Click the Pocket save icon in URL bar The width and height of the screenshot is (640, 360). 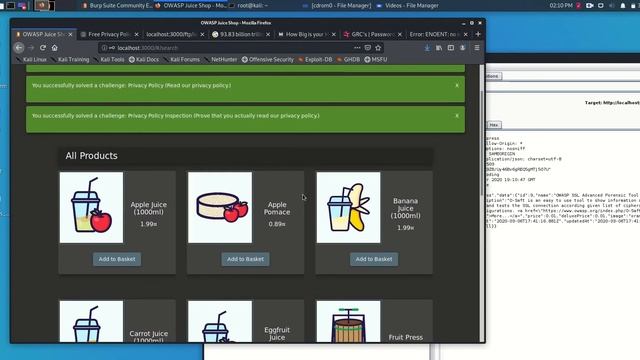point(368,48)
